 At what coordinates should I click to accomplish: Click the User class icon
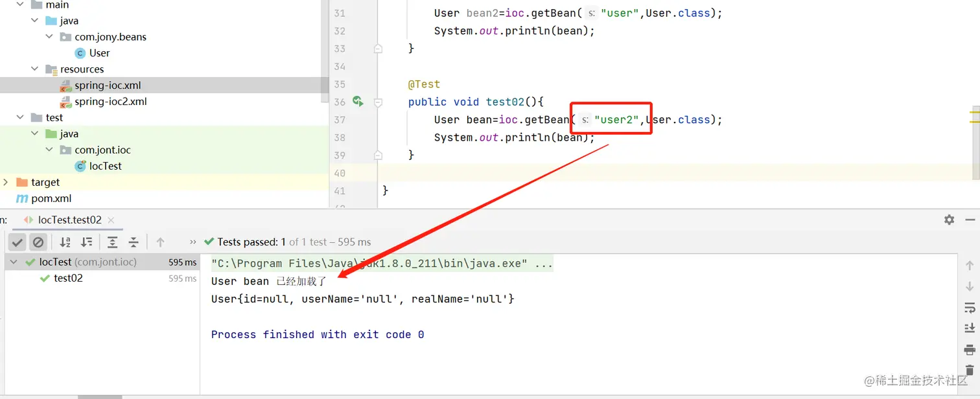(x=80, y=53)
